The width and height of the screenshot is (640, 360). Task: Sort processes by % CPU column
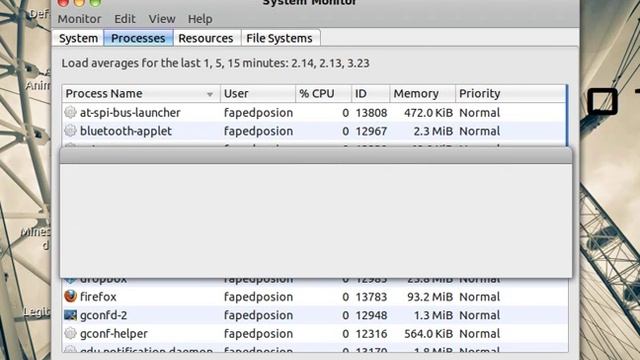(x=323, y=93)
